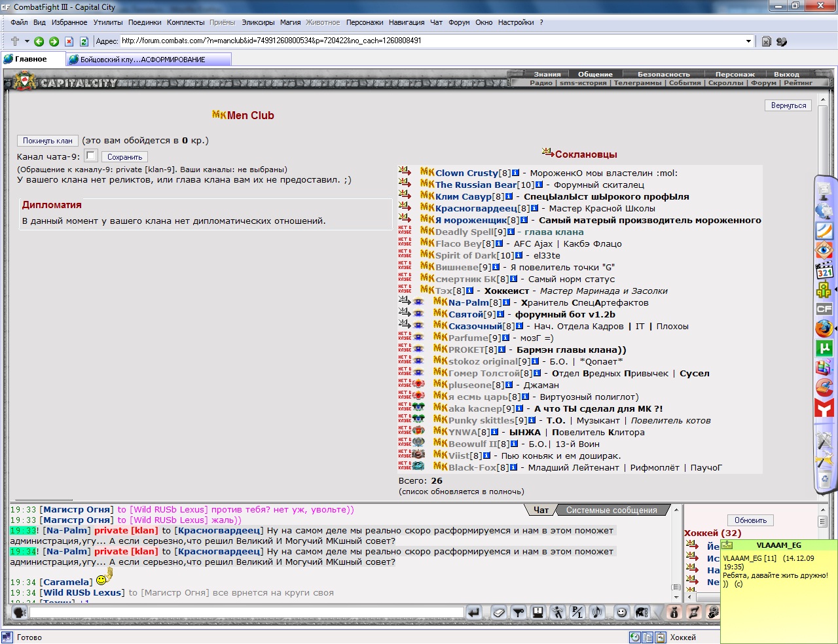The height and width of the screenshot is (644, 838).
Task: Open the Эликсиры menu
Action: pos(258,22)
